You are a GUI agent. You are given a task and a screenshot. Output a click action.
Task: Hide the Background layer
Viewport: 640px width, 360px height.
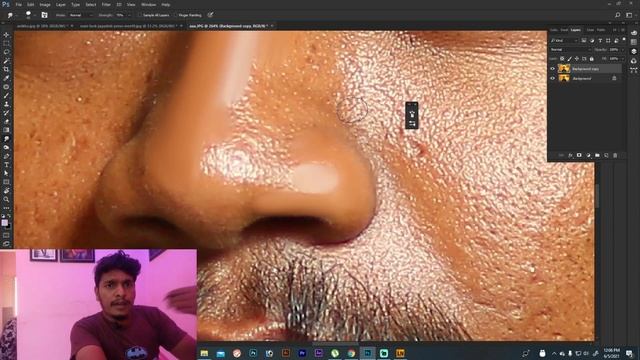[x=553, y=78]
